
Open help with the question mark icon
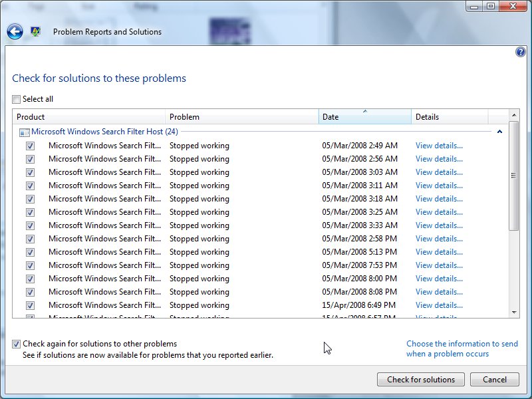click(521, 52)
